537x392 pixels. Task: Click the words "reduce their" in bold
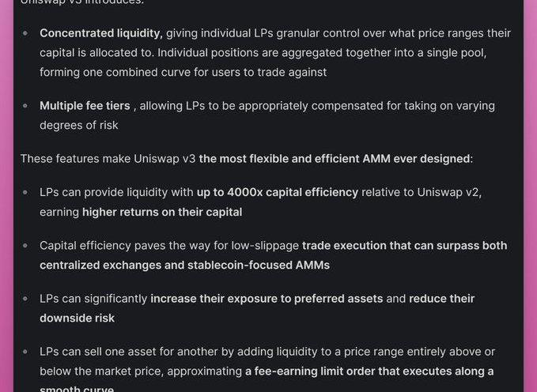click(x=442, y=299)
